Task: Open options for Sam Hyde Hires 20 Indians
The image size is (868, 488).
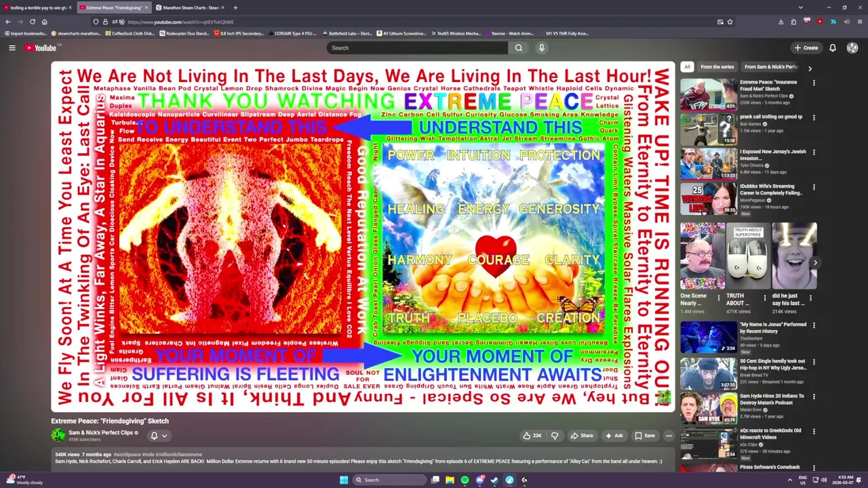Action: (814, 396)
